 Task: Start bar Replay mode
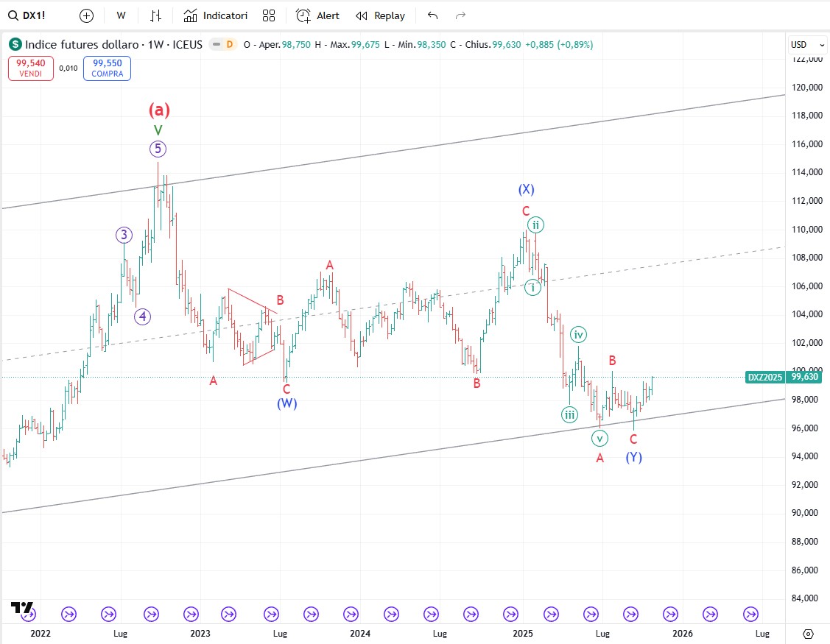[x=381, y=15]
